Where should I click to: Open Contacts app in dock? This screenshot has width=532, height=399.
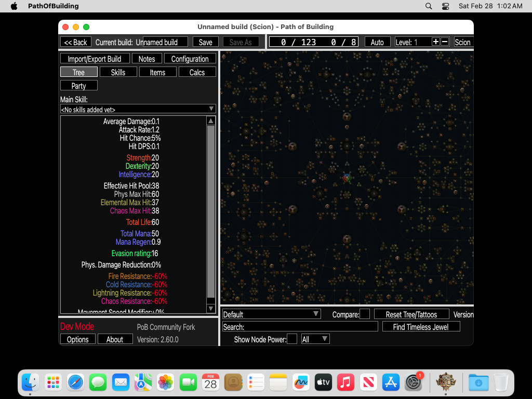click(233, 382)
